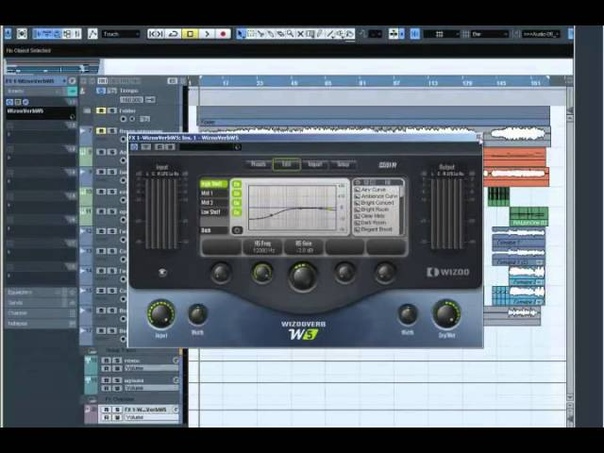Image resolution: width=604 pixels, height=453 pixels.
Task: Click the tempo value field on Tempo track
Action: (x=131, y=100)
